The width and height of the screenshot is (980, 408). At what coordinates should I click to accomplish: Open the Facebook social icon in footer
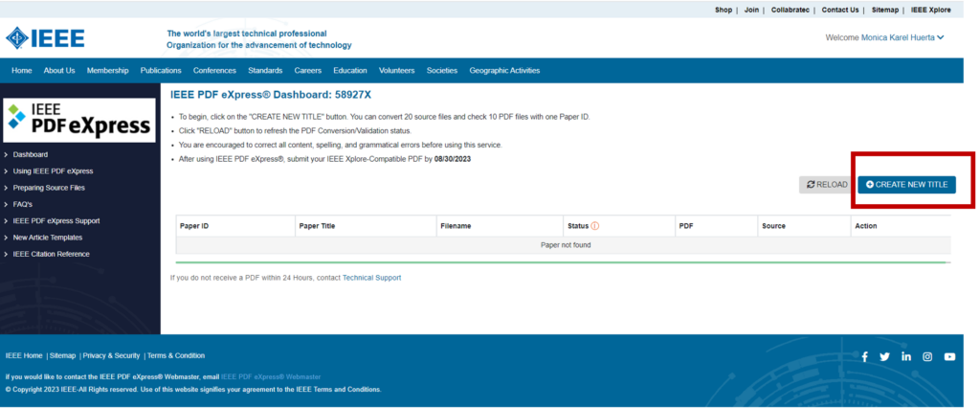(x=865, y=356)
